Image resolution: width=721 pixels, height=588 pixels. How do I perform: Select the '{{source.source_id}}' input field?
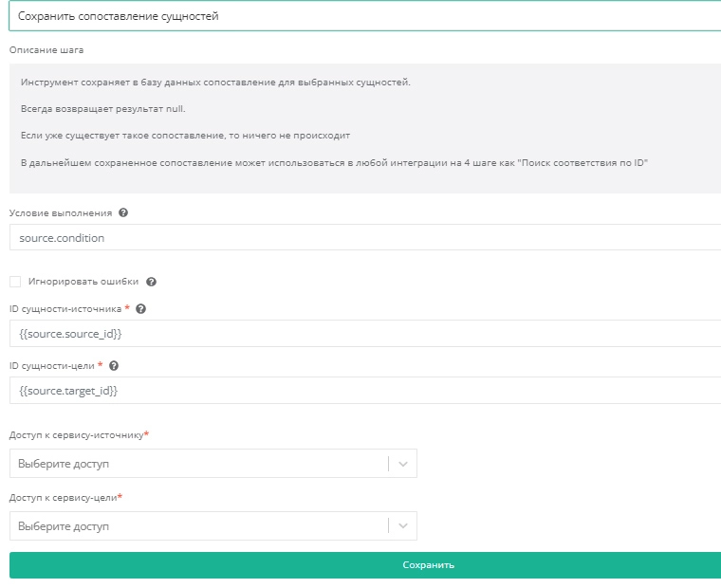[x=360, y=334]
